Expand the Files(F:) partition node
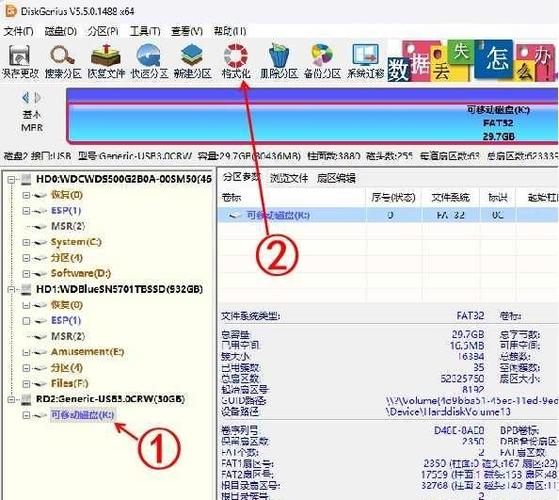The width and height of the screenshot is (559, 500). [26, 384]
